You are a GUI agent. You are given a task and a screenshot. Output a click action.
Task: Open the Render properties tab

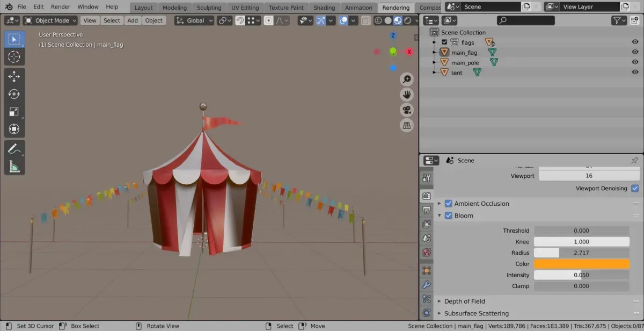click(427, 196)
